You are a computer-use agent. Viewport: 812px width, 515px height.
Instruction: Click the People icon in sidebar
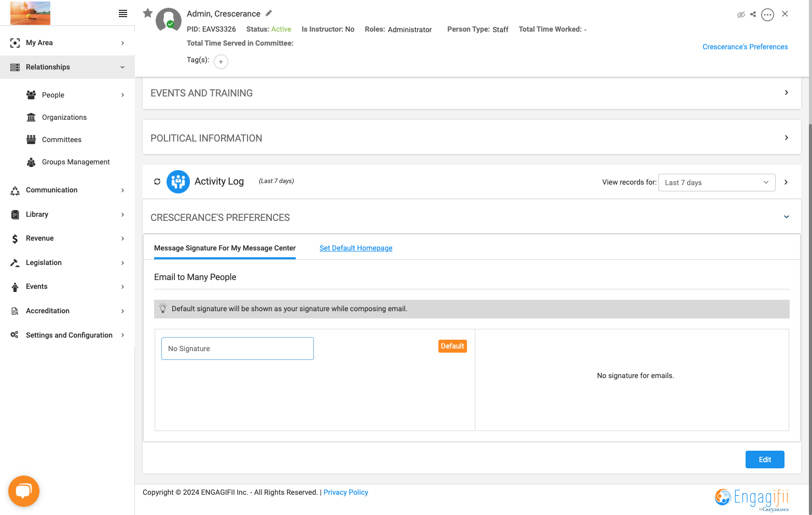[31, 95]
